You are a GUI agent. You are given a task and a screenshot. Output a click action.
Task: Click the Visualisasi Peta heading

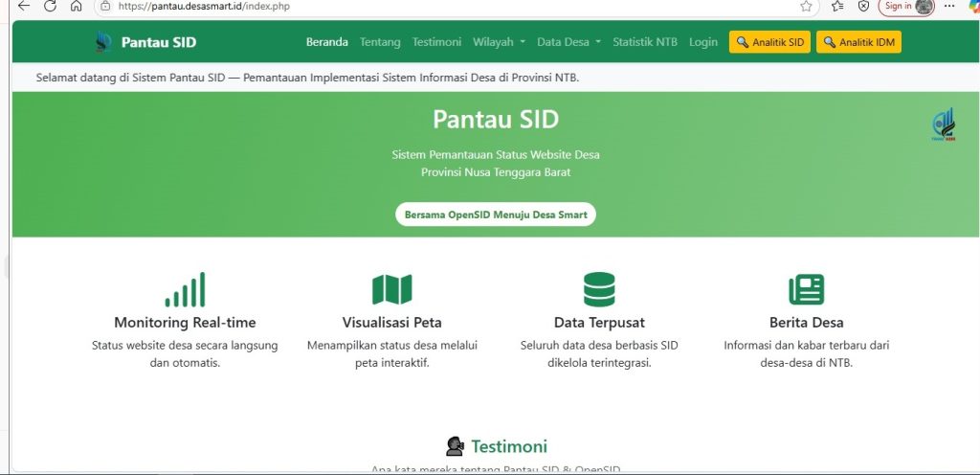391,323
